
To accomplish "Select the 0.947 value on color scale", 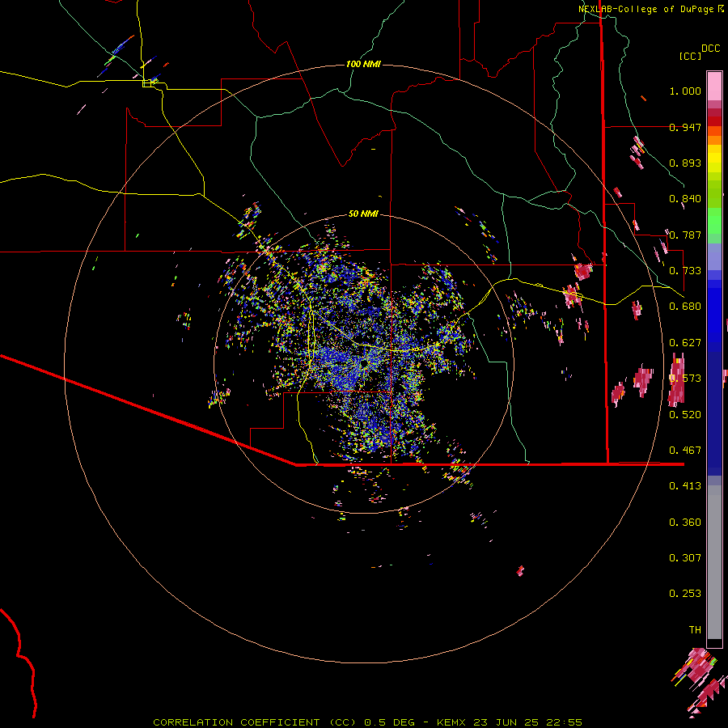I will 685,127.
